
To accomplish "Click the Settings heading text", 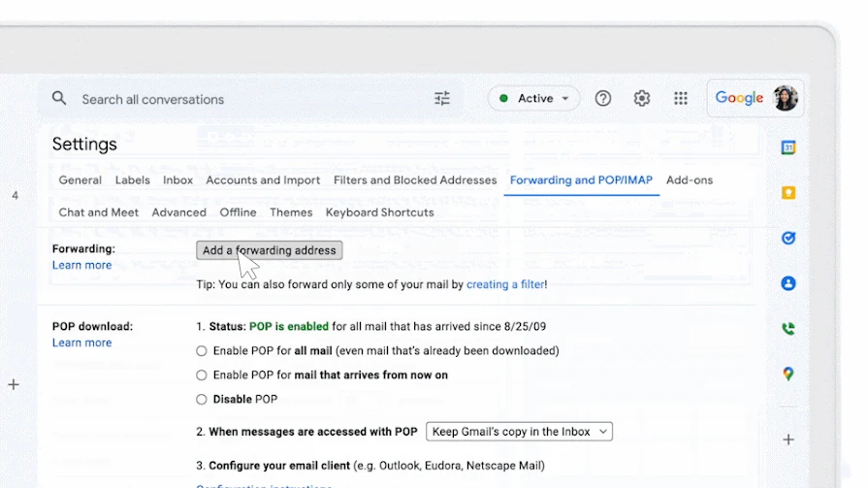I will click(84, 144).
